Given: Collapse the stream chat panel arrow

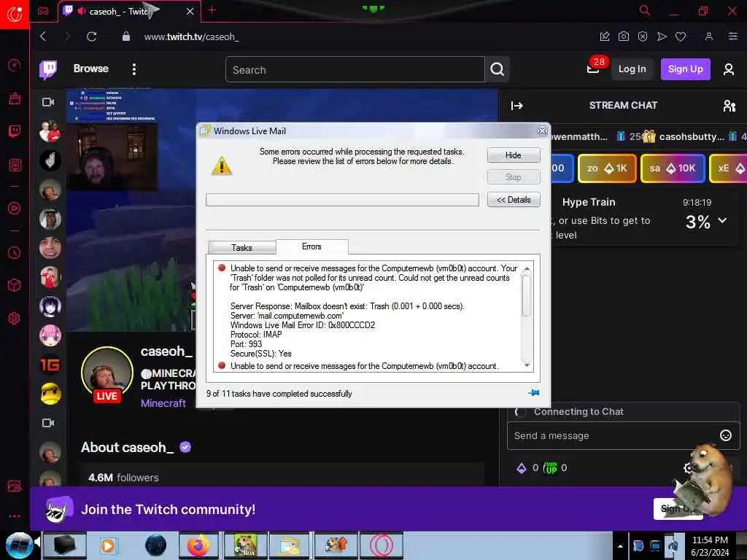Looking at the screenshot, I should [517, 106].
